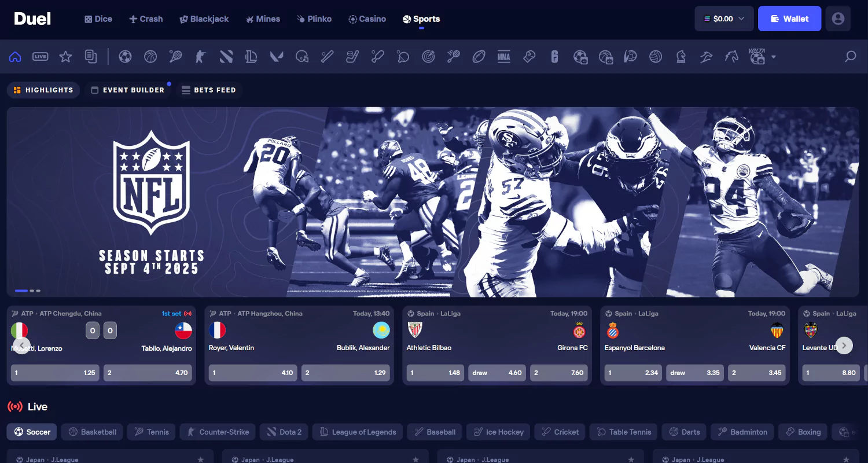The image size is (868, 463).
Task: Filter live events by Tennis chip
Action: pyautogui.click(x=152, y=432)
